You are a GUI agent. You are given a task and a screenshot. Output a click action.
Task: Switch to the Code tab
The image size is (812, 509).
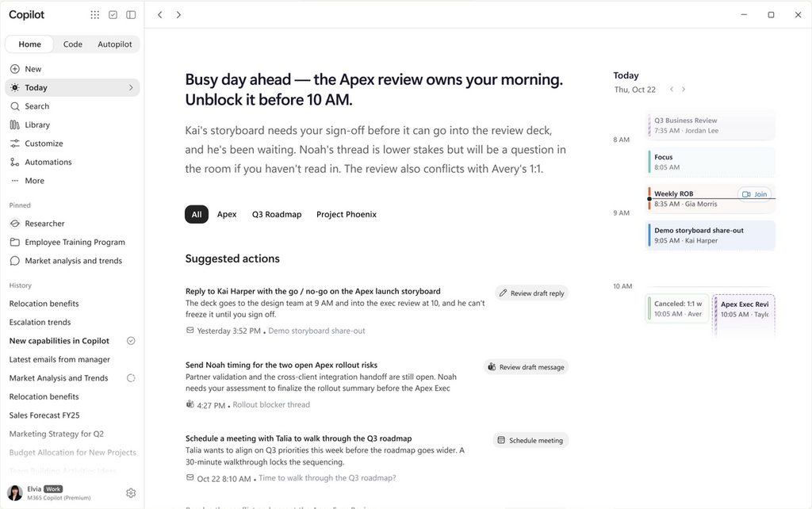pyautogui.click(x=72, y=44)
